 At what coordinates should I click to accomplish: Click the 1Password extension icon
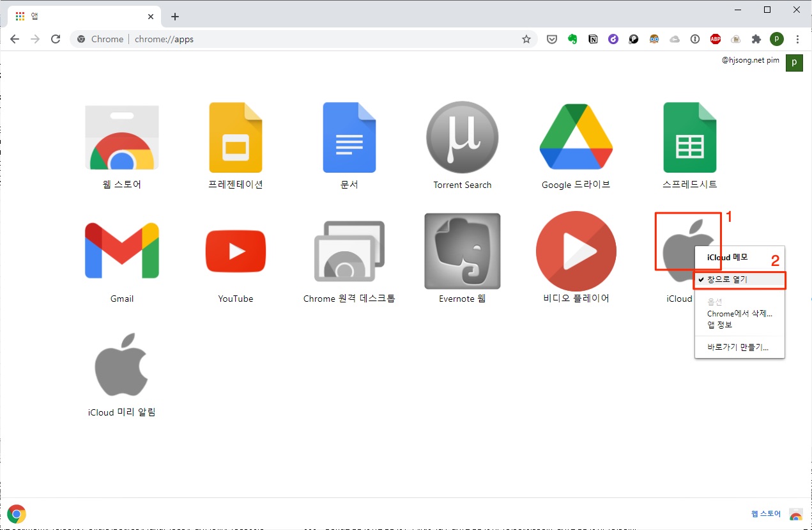coord(695,39)
